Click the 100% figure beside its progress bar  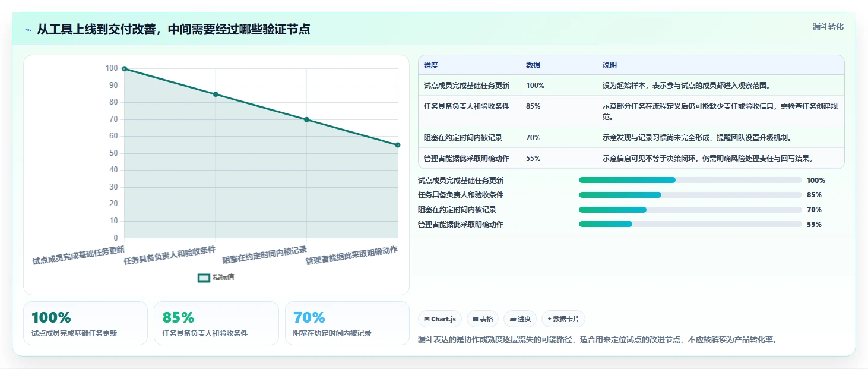tap(816, 181)
